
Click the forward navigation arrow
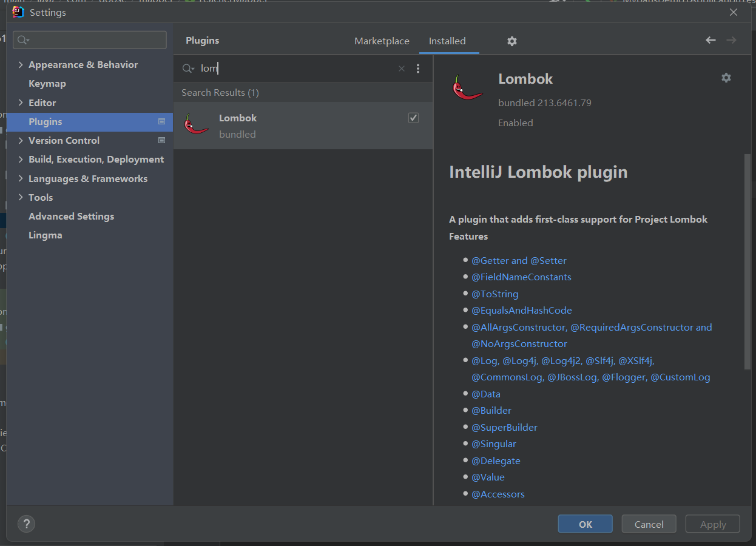click(731, 40)
